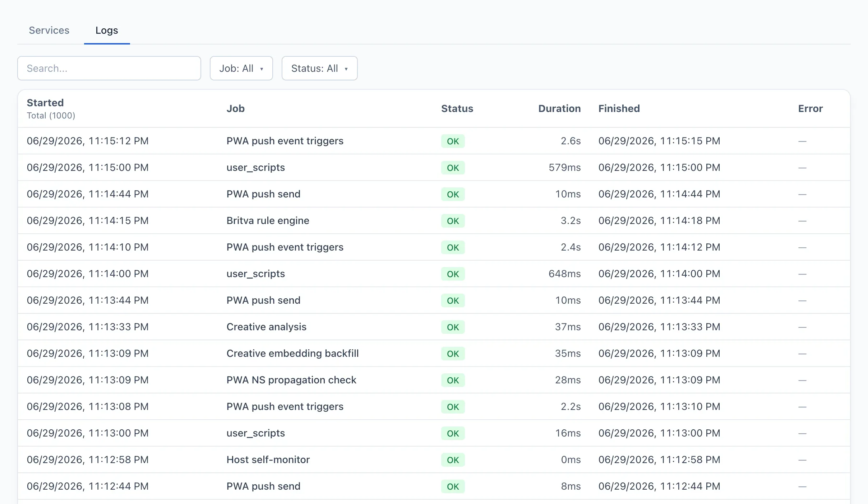Click Host self-monitor job name
Screen dimensions: 868x504
click(268, 459)
